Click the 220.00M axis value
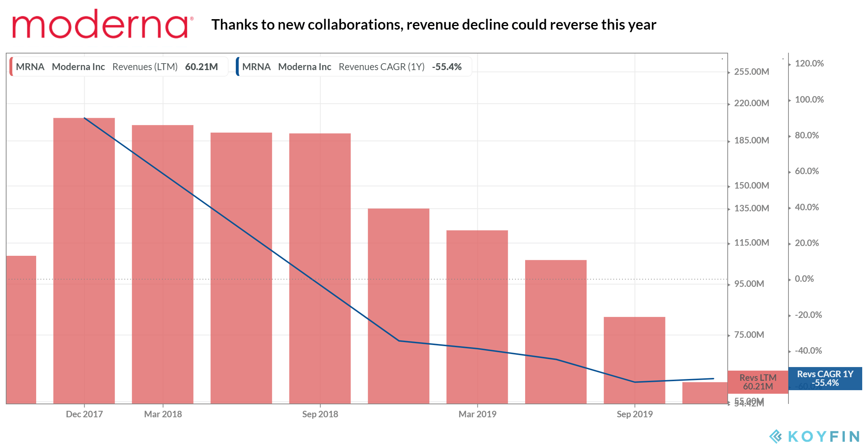The image size is (868, 448). (x=752, y=103)
